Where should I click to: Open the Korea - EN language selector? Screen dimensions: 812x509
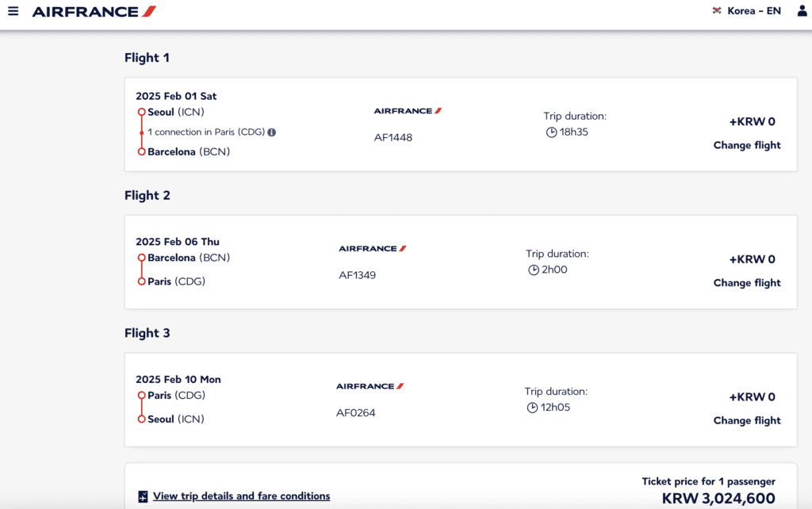[747, 11]
